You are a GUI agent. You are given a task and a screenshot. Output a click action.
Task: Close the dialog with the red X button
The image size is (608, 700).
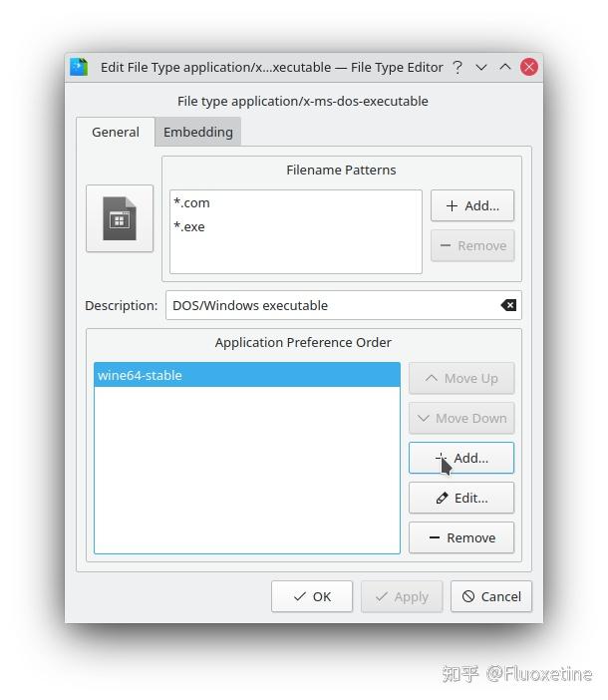(x=529, y=68)
